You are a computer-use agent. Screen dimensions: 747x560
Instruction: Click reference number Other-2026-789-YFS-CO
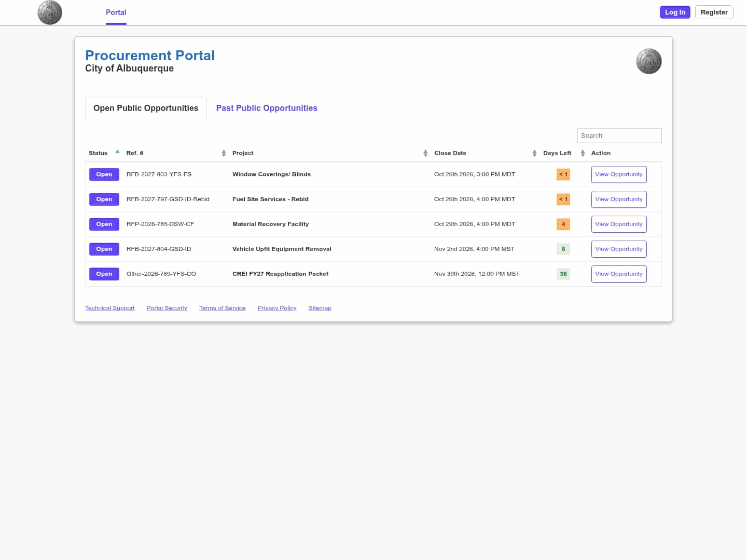pos(161,274)
